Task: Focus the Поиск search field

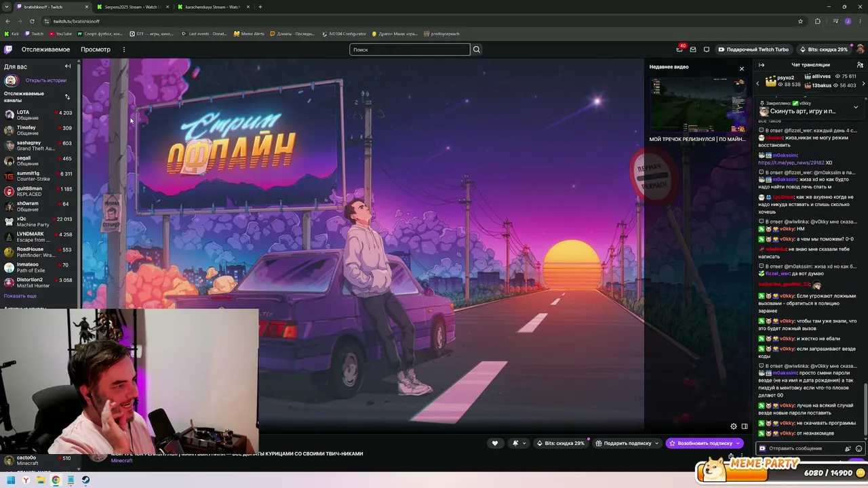Action: pos(410,49)
